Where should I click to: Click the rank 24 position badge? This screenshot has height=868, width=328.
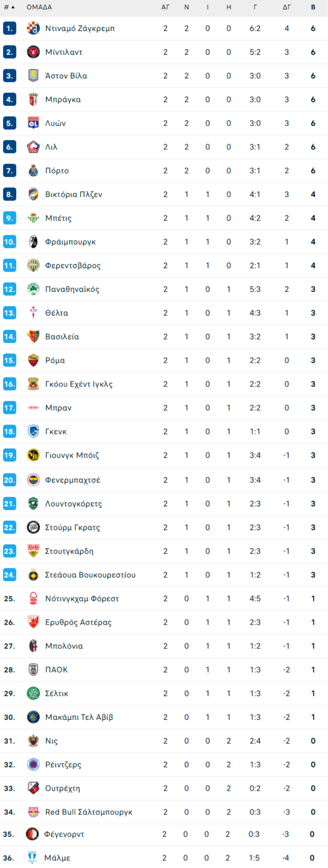click(x=9, y=575)
